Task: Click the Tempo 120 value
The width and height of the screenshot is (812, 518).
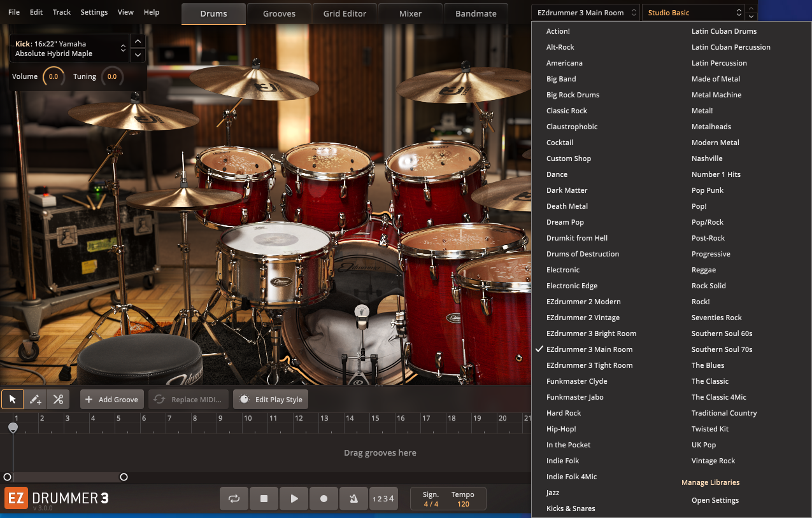Action: point(463,504)
